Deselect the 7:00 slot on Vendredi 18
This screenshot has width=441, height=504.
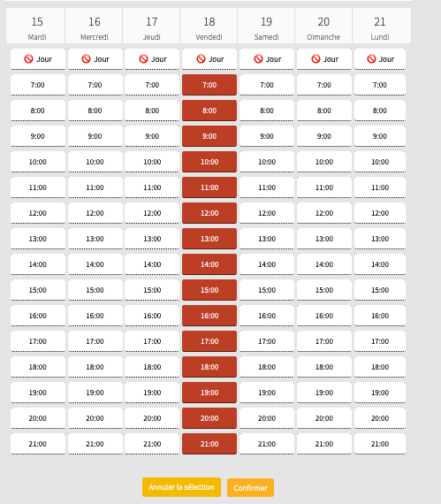[x=209, y=85]
